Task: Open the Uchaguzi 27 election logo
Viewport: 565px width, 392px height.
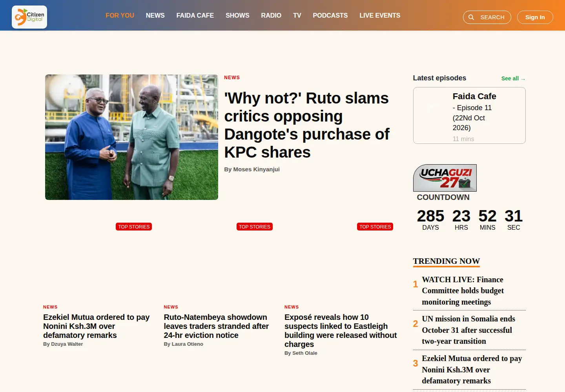Action: tap(445, 178)
